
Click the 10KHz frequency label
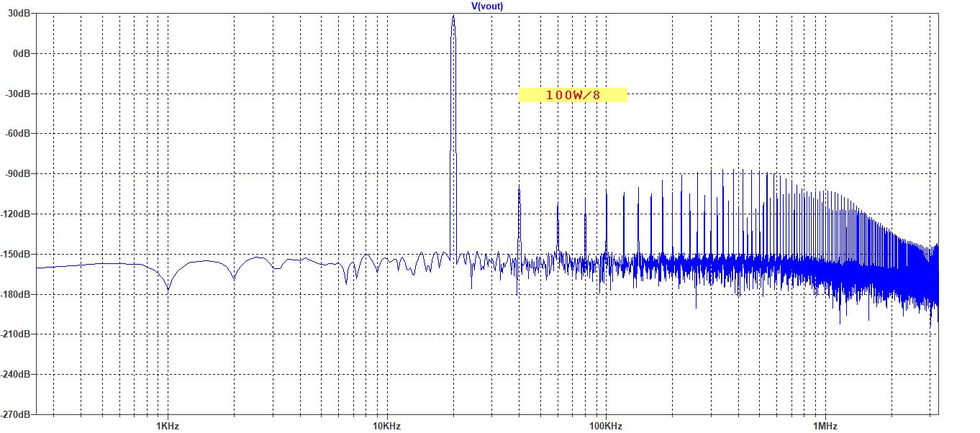(386, 426)
